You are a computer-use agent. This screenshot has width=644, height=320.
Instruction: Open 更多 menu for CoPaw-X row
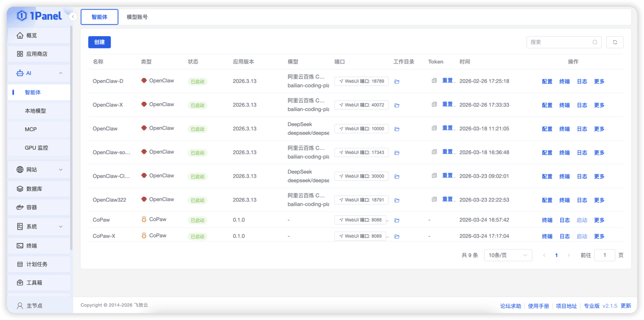click(x=599, y=236)
